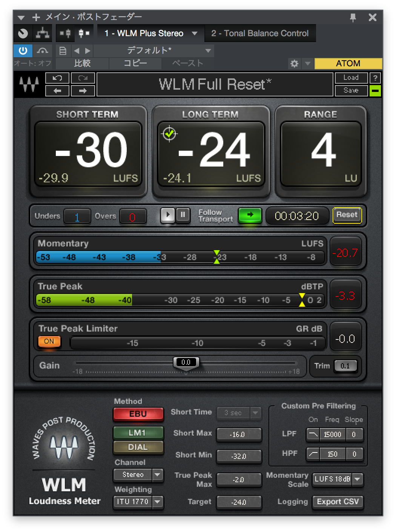Screen dimensions: 396x532
Task: Go to the previous preset with the left arrow
Action: point(77,50)
